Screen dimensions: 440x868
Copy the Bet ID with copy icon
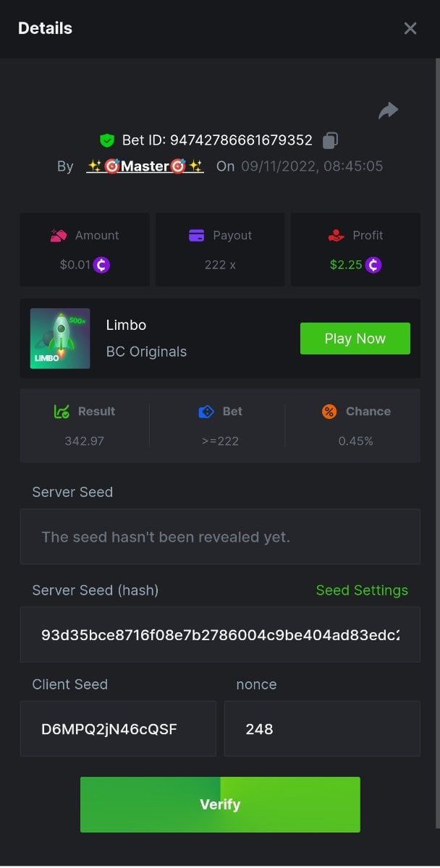tap(331, 140)
